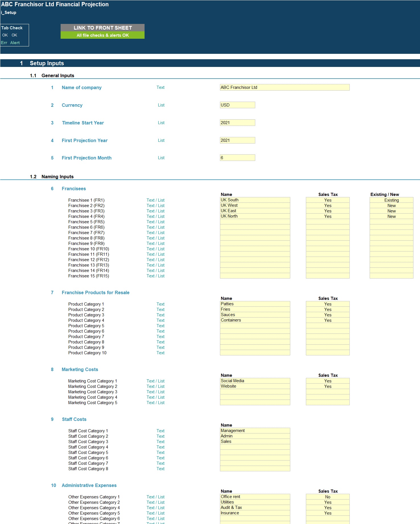Select the Fries product name cell
This screenshot has width=420, height=524.
pyautogui.click(x=255, y=309)
